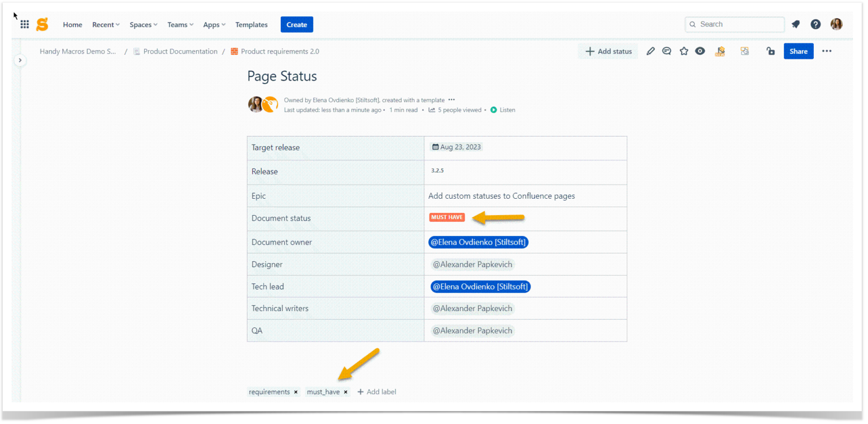Toggle page restrictions using the lock icon
This screenshot has width=868, height=424.
(770, 51)
